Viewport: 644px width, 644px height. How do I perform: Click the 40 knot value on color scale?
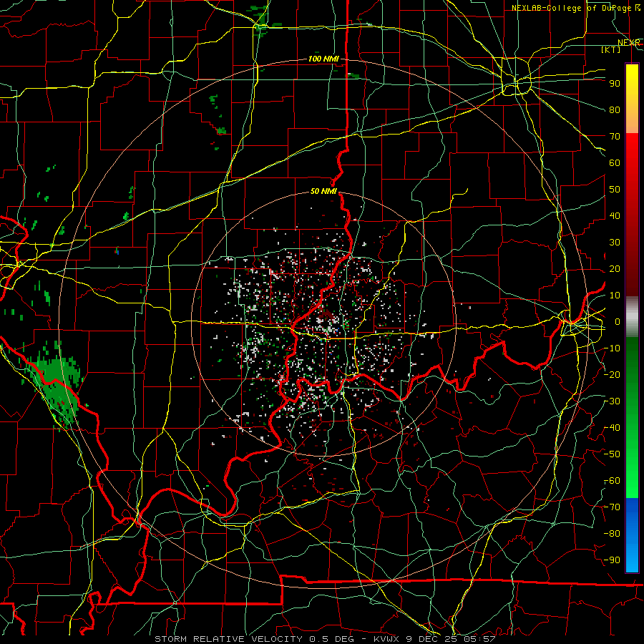click(x=615, y=216)
